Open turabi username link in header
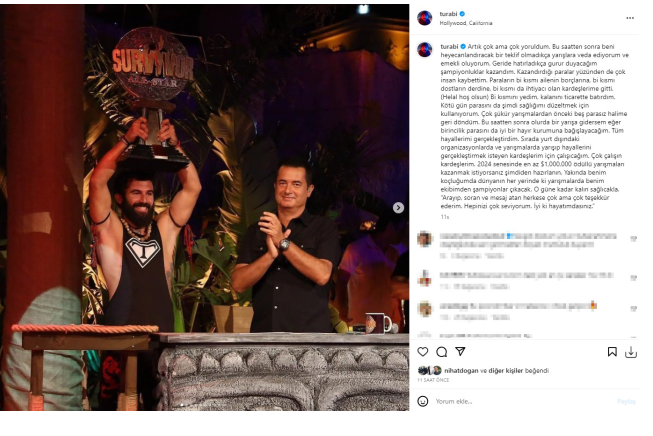Screen dimensions: 653x436 [x=448, y=14]
